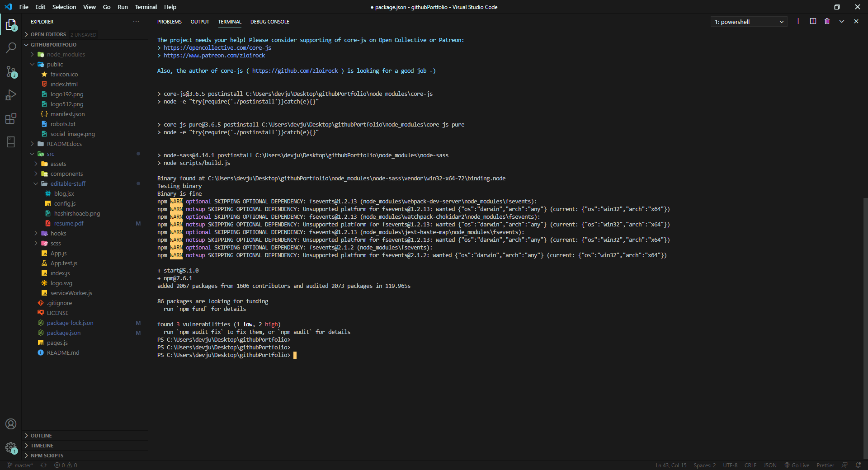This screenshot has height=470, width=868.
Task: Open the Explorer view in activity bar
Action: pos(11,25)
